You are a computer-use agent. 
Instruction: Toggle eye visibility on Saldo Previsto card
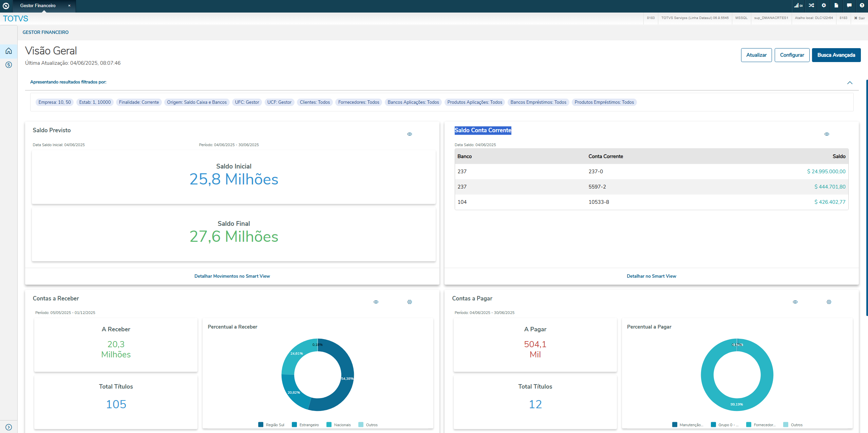[x=410, y=134]
